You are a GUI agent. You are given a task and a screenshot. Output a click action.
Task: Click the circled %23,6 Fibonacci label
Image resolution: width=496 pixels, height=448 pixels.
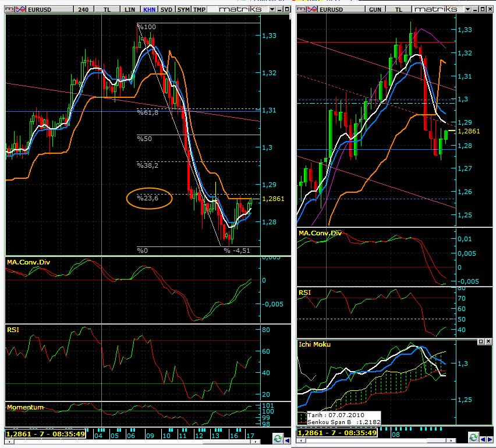tap(148, 198)
